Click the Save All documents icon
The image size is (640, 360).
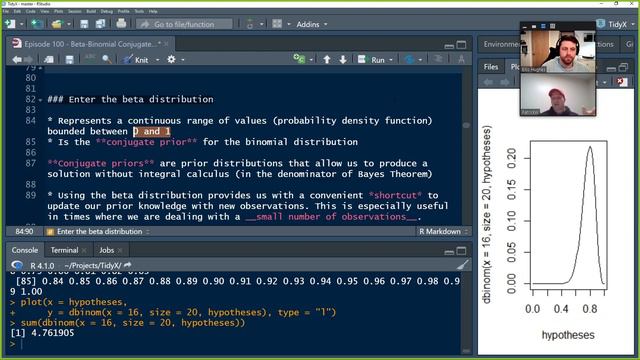(100, 24)
